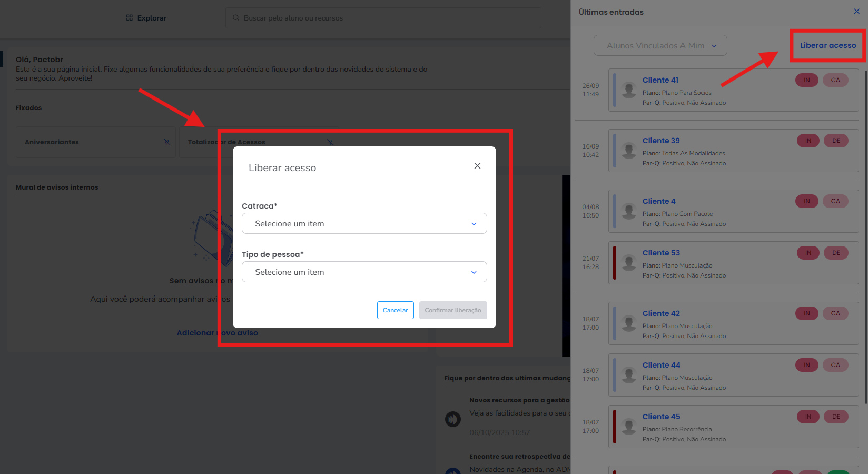Click Cliente 39 avatar picture
This screenshot has width=868, height=474.
[x=628, y=151]
